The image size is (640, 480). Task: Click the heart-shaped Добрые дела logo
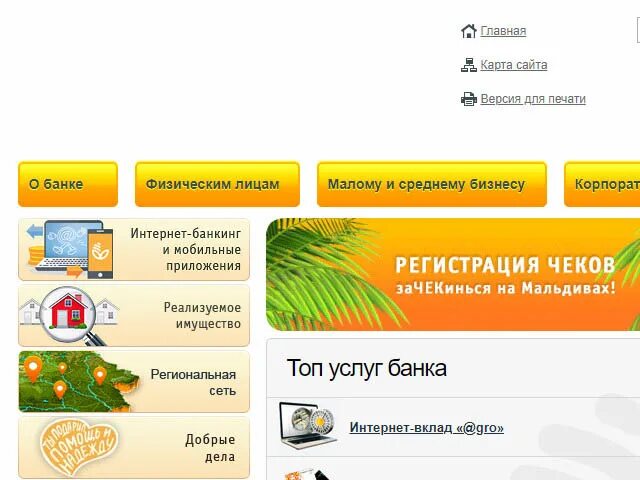pyautogui.click(x=78, y=447)
